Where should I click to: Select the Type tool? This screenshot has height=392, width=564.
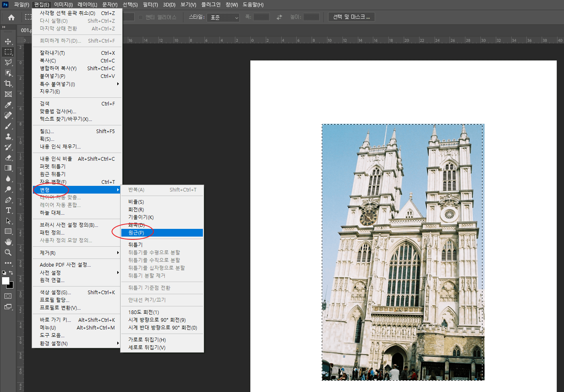tap(8, 210)
